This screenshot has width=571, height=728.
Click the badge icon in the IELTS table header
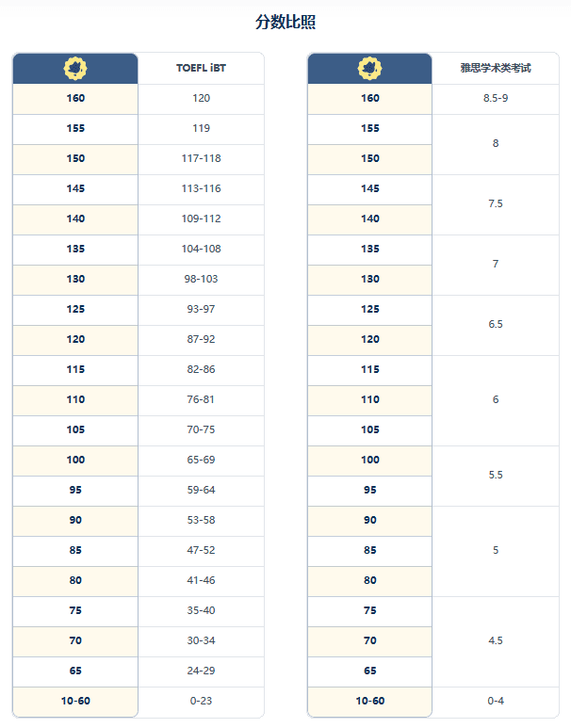[x=370, y=68]
